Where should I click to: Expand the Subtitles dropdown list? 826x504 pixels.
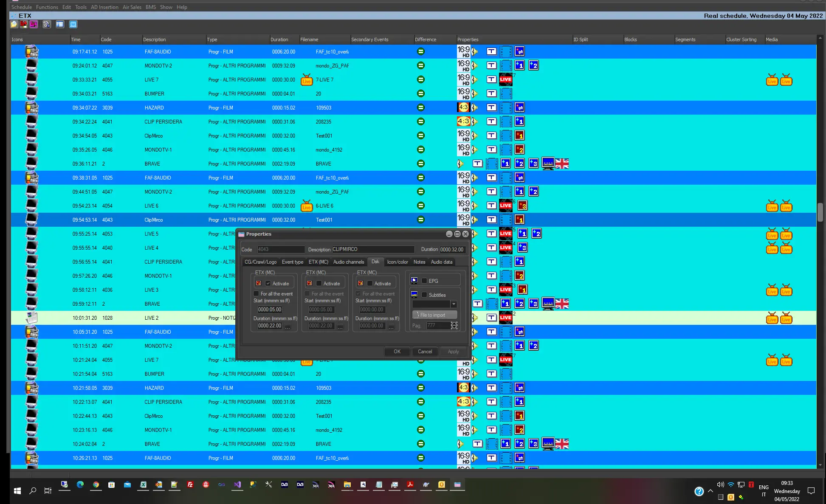[x=454, y=304]
